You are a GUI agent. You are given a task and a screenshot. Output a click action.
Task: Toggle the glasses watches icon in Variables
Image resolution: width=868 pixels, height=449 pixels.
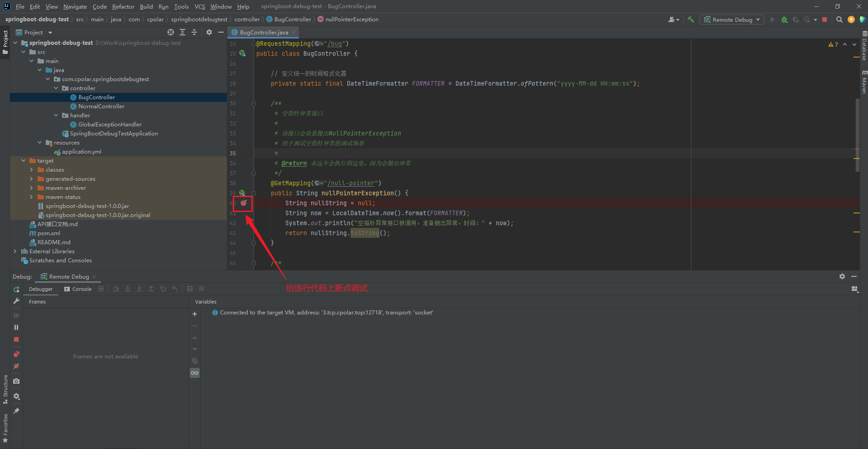195,373
